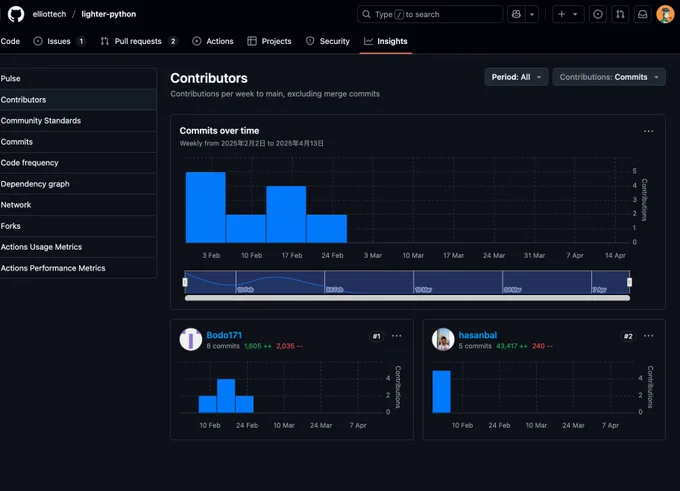Switch to the Insights tab
Screen dimensions: 680x491
(x=386, y=41)
